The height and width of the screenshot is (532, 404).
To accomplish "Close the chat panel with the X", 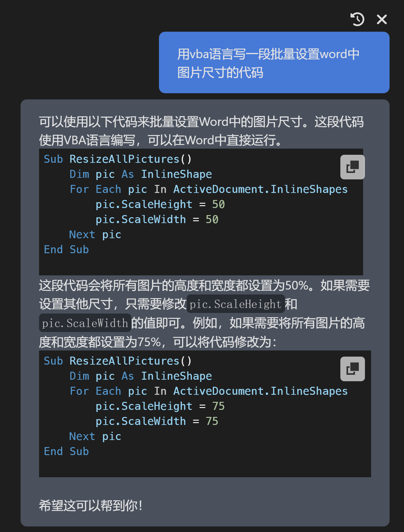I will click(x=382, y=19).
